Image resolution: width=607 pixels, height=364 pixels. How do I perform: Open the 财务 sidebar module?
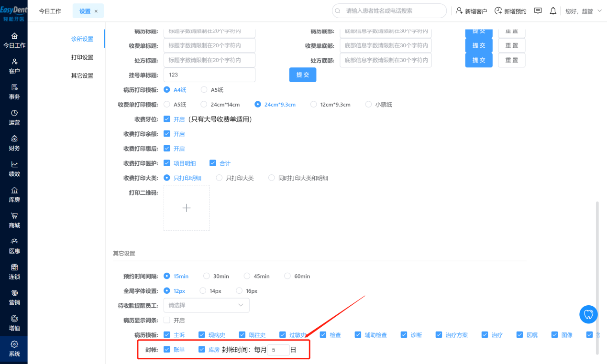[14, 143]
